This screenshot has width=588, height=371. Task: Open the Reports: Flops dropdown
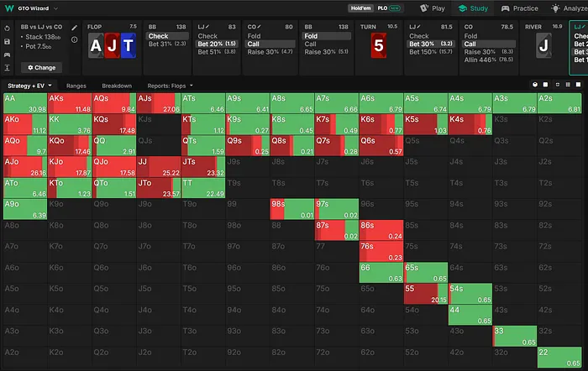(170, 86)
